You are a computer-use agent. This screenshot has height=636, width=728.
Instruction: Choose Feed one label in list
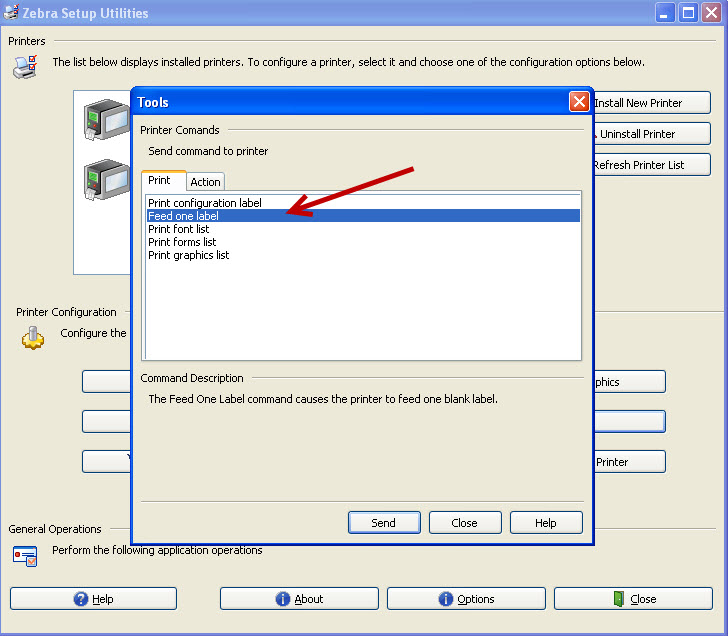tap(183, 216)
